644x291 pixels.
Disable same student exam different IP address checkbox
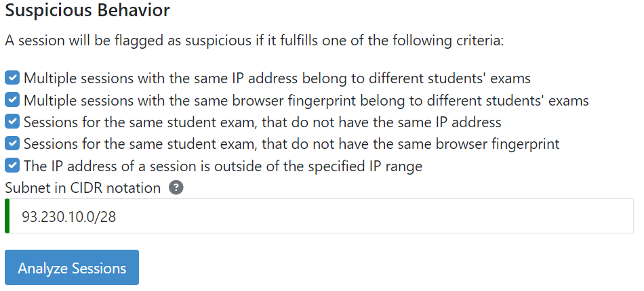[12, 122]
